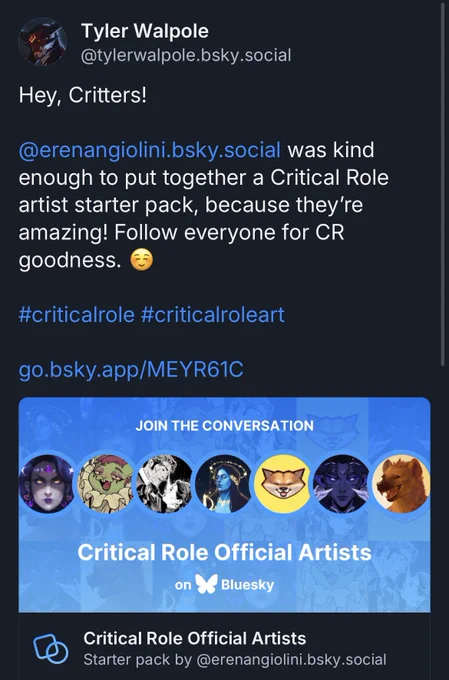Open the #criticalroleart hashtag
The image size is (449, 680).
coord(213,314)
